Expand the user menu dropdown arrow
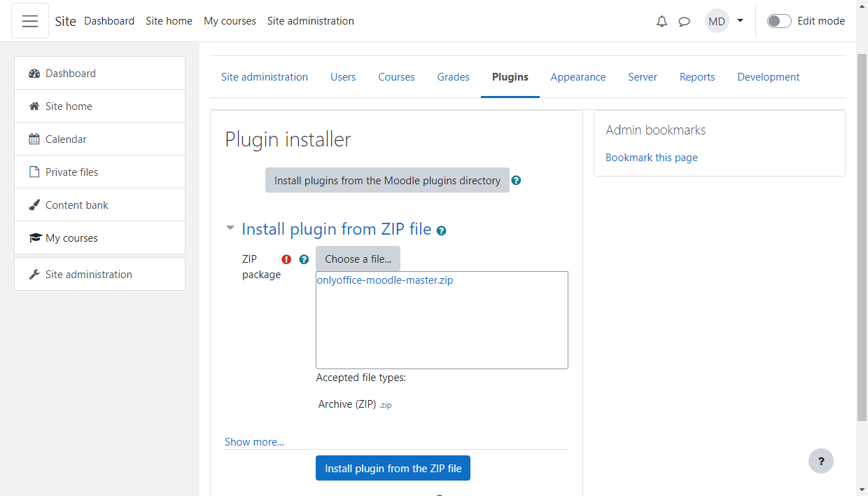The image size is (868, 496). (x=740, y=21)
